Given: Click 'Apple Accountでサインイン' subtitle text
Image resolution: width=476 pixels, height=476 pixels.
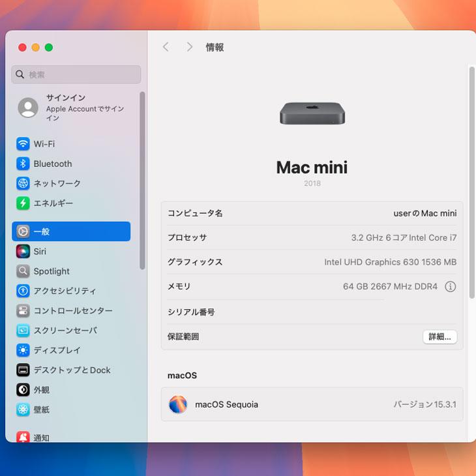Looking at the screenshot, I should [85, 113].
